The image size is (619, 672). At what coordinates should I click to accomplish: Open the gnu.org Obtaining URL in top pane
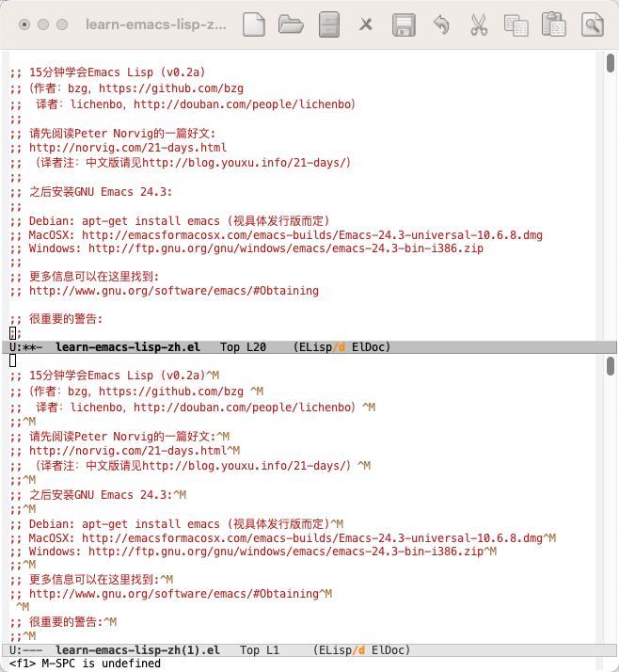pos(174,291)
